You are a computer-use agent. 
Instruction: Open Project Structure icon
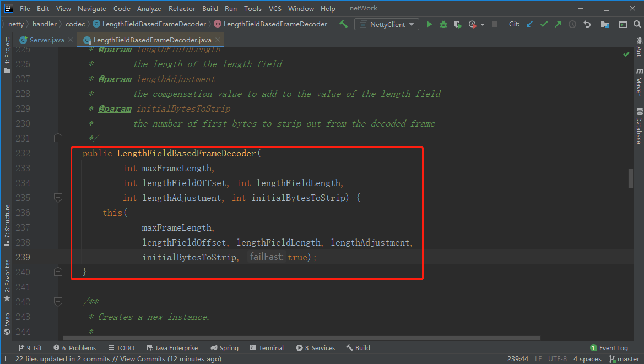tap(604, 24)
